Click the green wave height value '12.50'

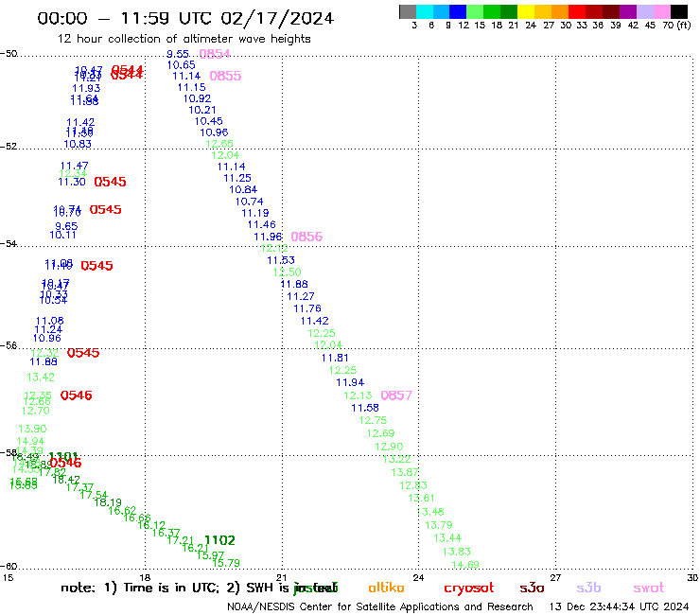(x=287, y=272)
